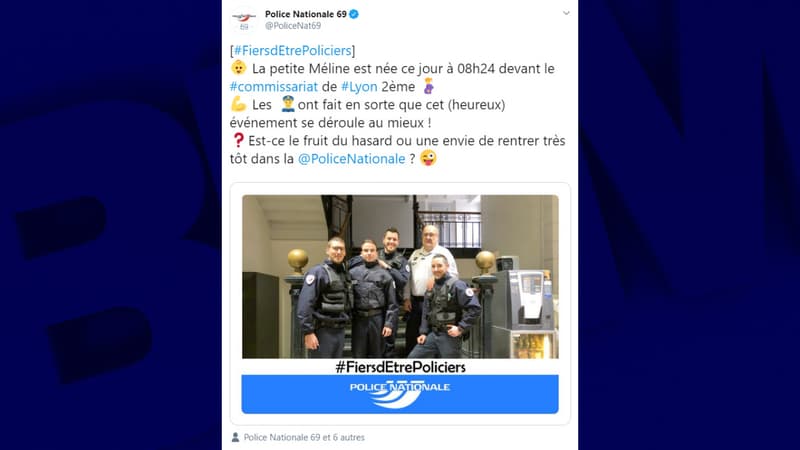Open the #commissariat hashtag
The height and width of the screenshot is (450, 800).
(x=274, y=87)
